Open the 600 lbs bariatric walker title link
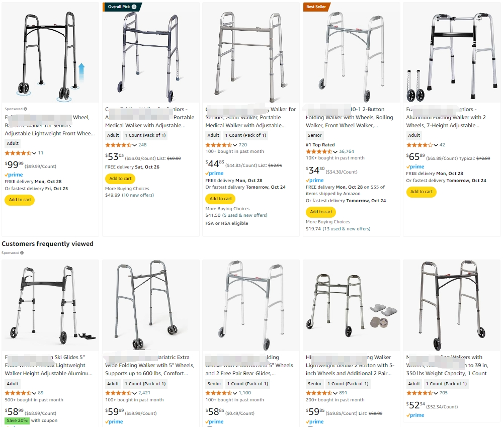Image resolution: width=504 pixels, height=427 pixels. coord(149,365)
